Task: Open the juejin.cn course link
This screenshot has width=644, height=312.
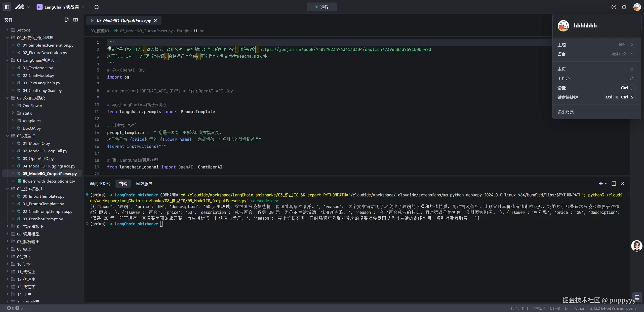Action: pyautogui.click(x=345, y=49)
